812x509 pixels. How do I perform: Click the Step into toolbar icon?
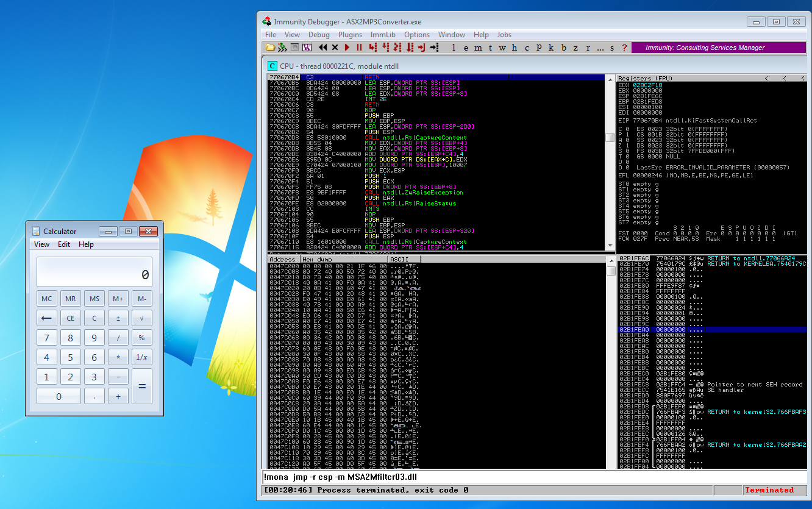pos(372,47)
